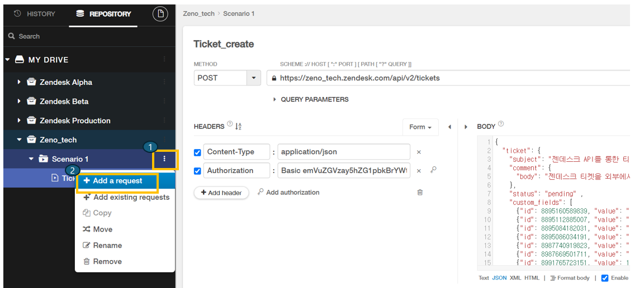Click the key icon beside the Authorization header

tap(433, 170)
